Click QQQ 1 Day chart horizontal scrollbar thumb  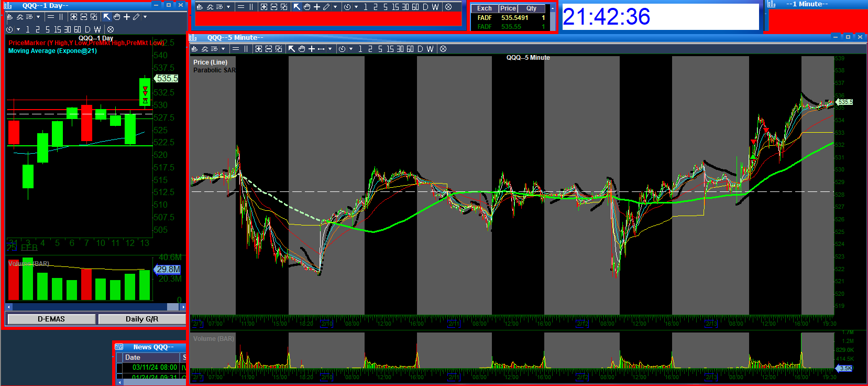coord(172,307)
